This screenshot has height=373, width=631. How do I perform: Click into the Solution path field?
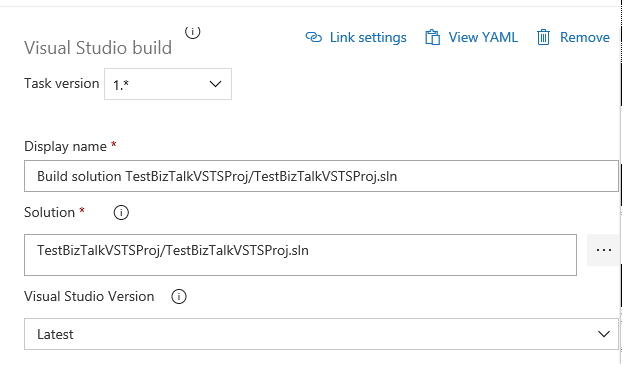(x=300, y=255)
